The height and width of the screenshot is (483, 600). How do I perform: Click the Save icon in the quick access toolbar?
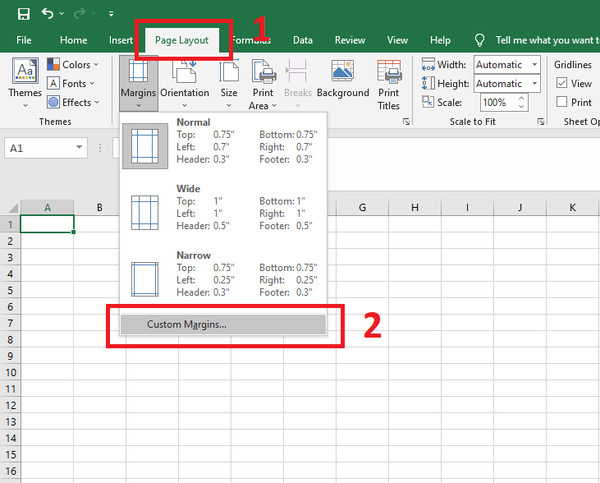point(24,14)
